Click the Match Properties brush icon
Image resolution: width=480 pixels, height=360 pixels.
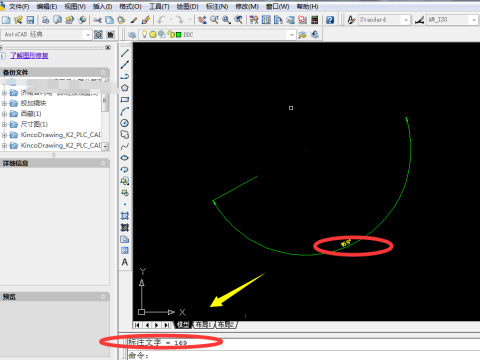click(145, 20)
